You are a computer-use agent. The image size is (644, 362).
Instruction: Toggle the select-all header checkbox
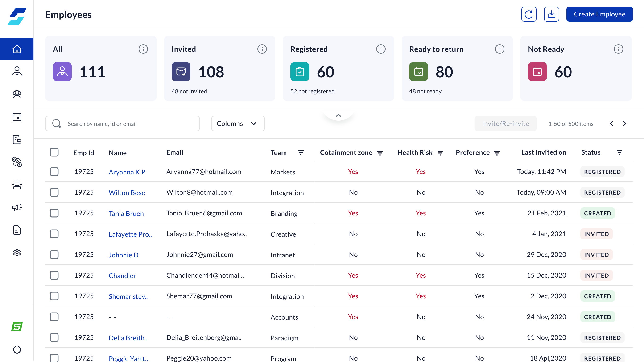click(54, 152)
